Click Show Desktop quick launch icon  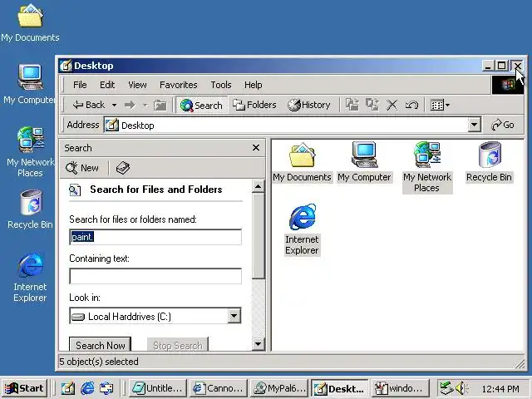(67, 388)
